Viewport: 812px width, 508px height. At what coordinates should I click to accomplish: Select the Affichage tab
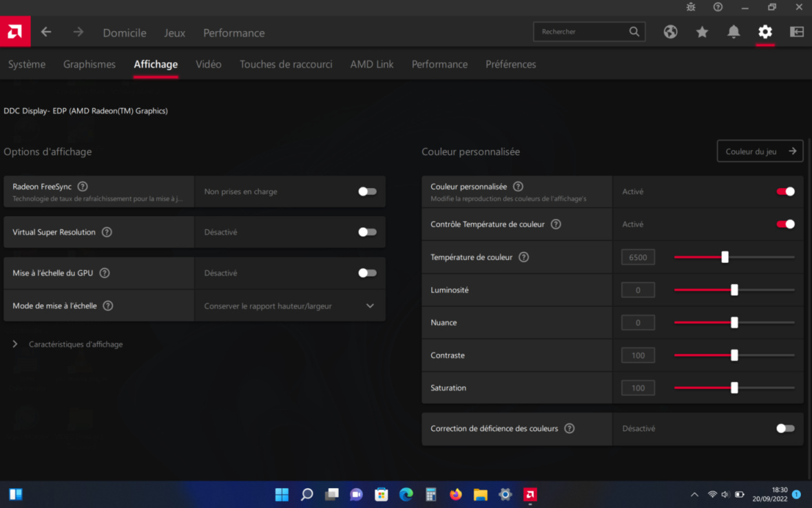pos(156,64)
